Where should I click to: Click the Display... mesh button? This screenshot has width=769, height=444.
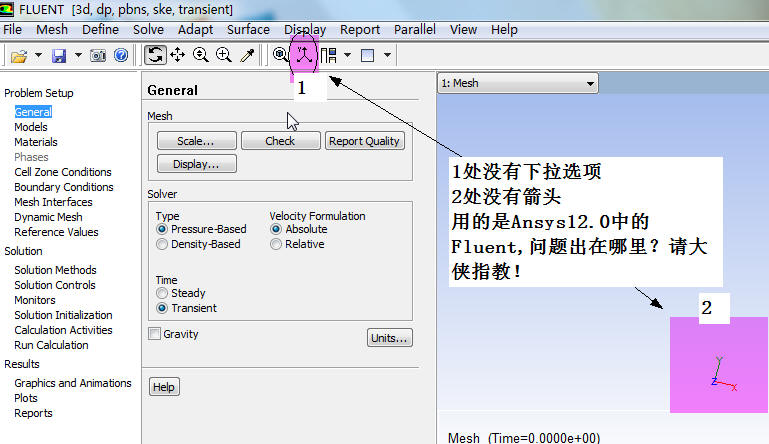(197, 164)
